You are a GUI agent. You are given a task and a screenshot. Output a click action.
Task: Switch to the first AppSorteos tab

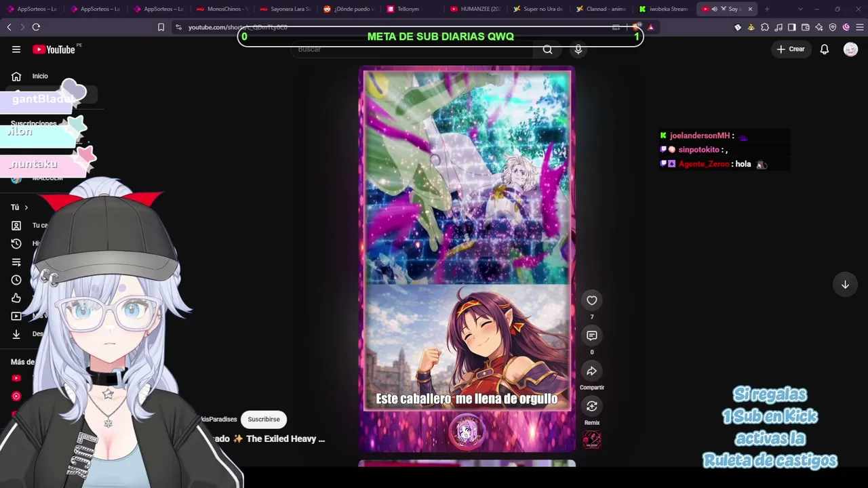(x=32, y=9)
